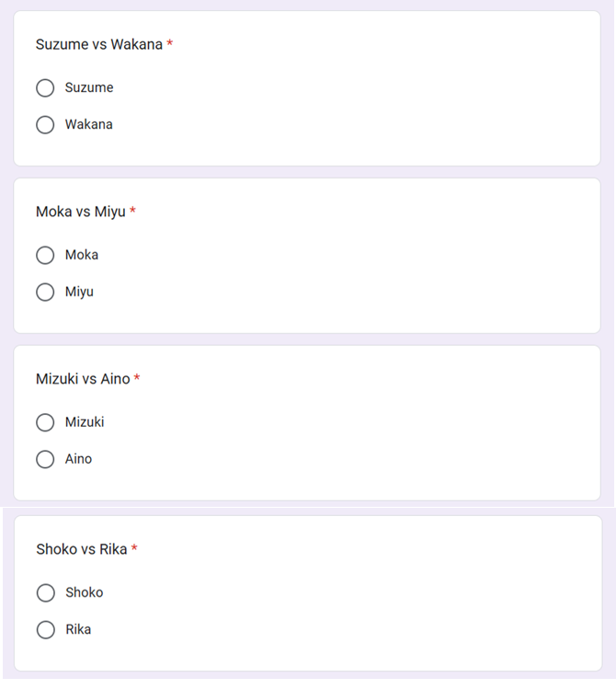The width and height of the screenshot is (616, 689).
Task: Click the Miyu option label
Action: coord(79,293)
